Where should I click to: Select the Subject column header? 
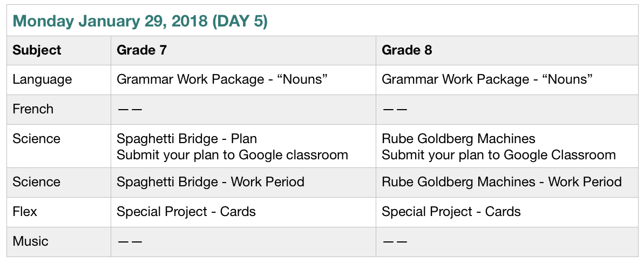click(x=37, y=50)
